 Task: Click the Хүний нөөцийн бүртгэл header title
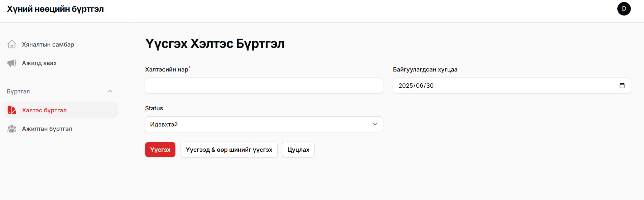[x=55, y=9]
